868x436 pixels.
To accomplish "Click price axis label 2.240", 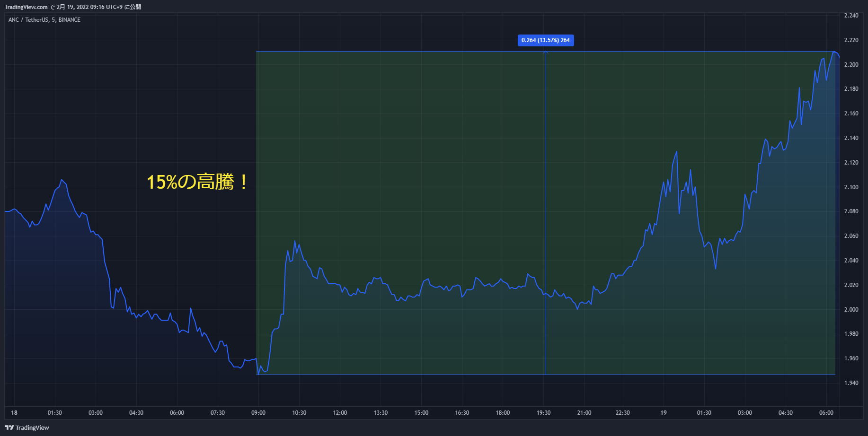I will (x=851, y=16).
